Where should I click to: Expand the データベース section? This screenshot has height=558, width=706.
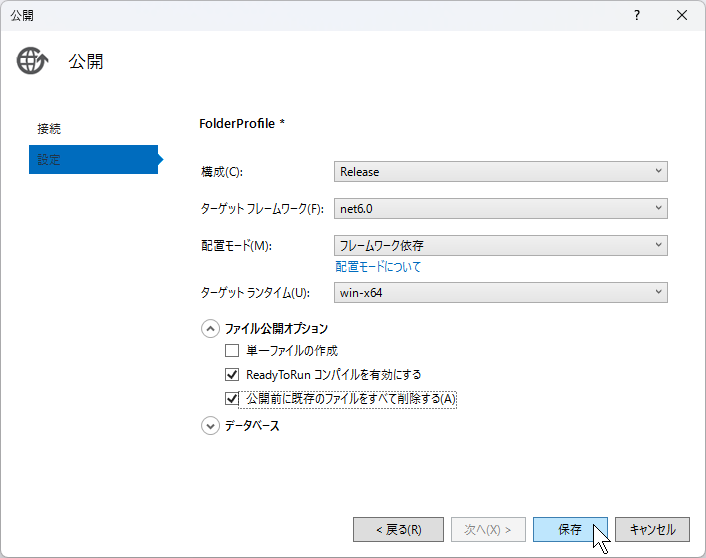click(x=210, y=426)
